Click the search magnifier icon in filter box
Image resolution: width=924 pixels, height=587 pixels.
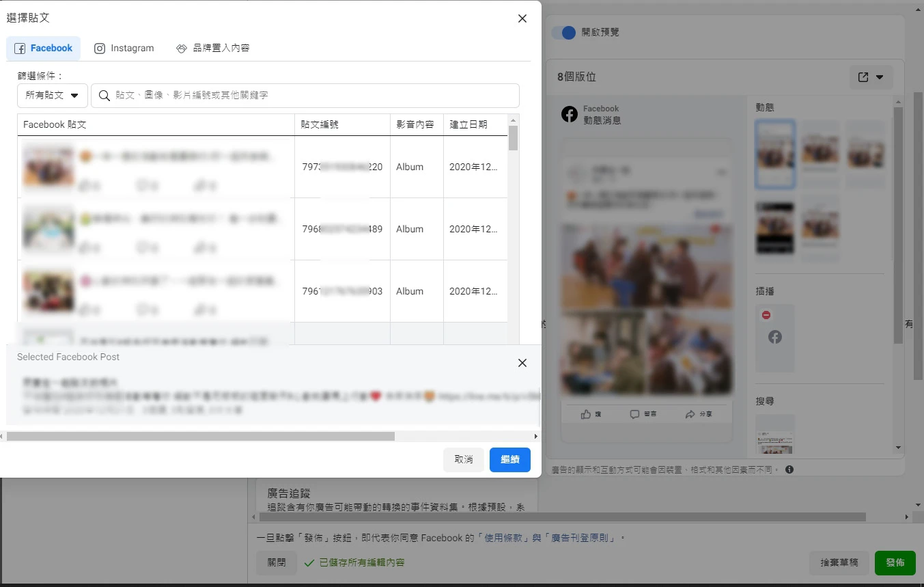point(104,96)
